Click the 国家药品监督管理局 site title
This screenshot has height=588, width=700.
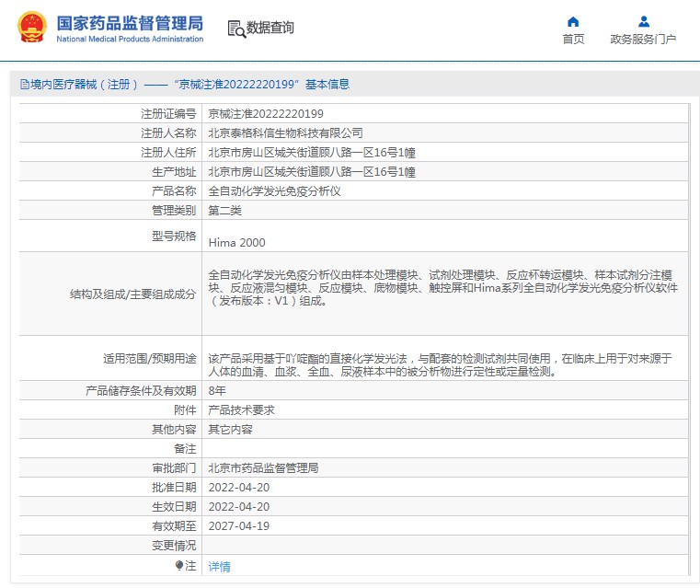130,23
